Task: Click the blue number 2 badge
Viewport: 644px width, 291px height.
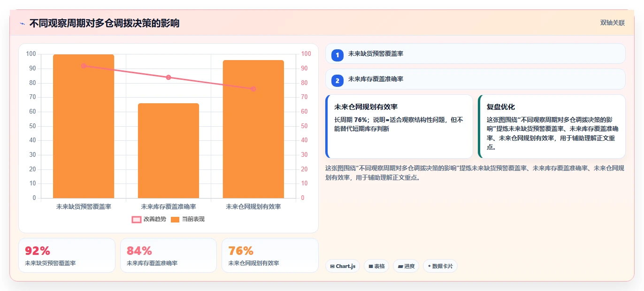Action: (x=337, y=81)
